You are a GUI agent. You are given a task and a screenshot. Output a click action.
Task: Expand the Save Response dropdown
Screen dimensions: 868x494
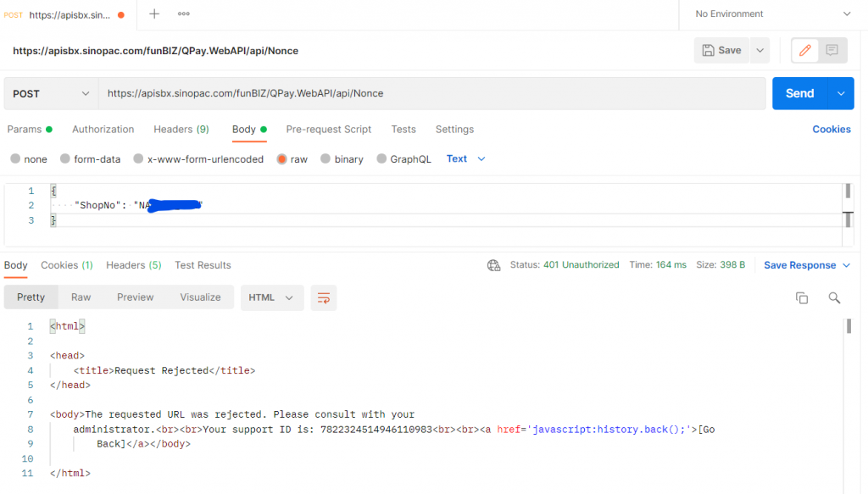(847, 265)
